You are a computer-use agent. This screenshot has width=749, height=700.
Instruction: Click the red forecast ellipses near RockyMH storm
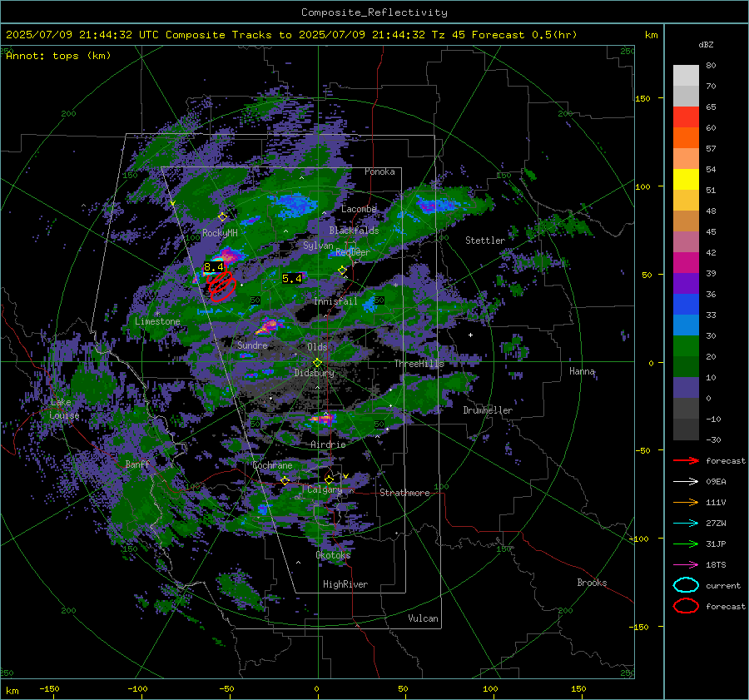click(x=221, y=286)
